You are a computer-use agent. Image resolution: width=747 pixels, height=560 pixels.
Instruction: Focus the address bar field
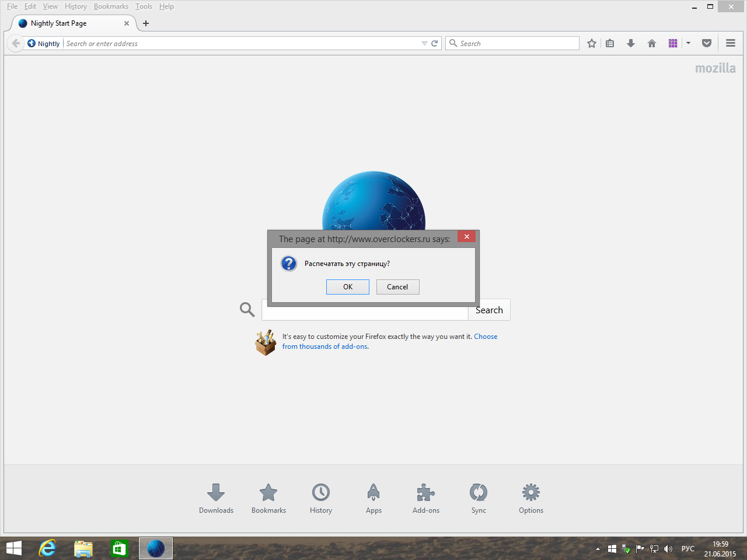(242, 44)
